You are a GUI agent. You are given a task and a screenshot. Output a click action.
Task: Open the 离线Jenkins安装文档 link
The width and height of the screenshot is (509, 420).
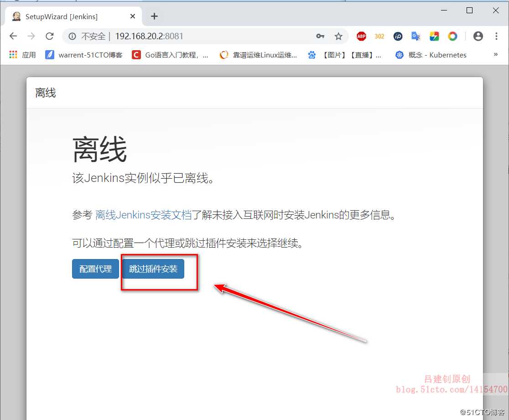(x=143, y=215)
